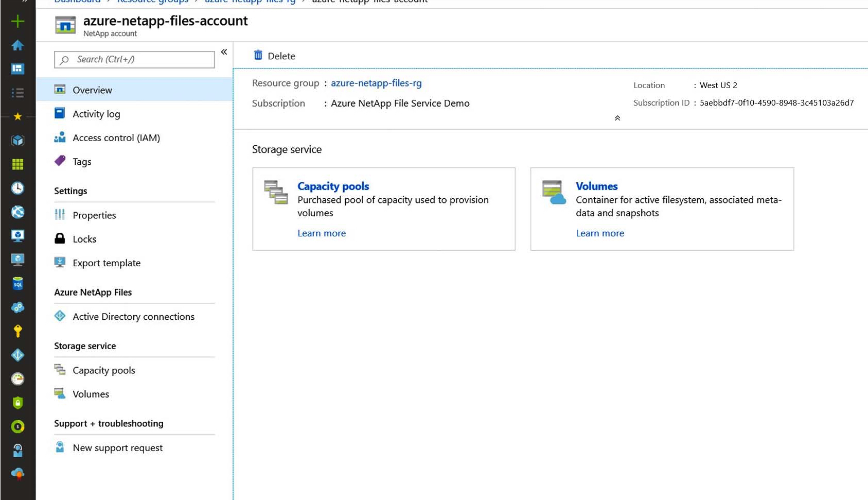Image resolution: width=868 pixels, height=500 pixels.
Task: Click the Favorites star icon
Action: click(x=17, y=116)
